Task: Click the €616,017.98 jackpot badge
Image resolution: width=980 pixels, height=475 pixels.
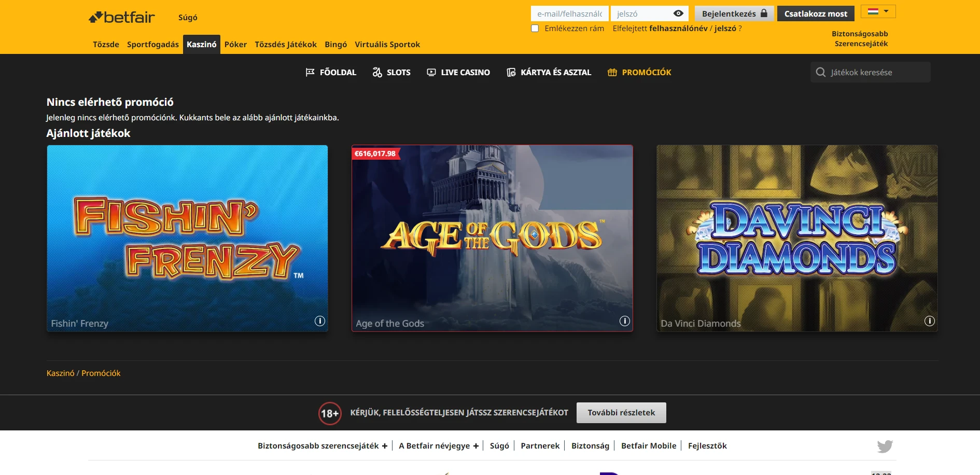Action: [375, 153]
